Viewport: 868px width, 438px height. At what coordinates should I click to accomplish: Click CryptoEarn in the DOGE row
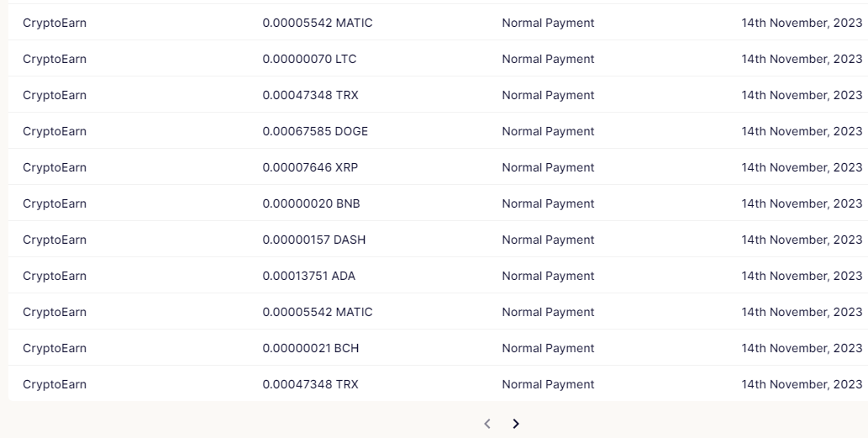pyautogui.click(x=55, y=131)
